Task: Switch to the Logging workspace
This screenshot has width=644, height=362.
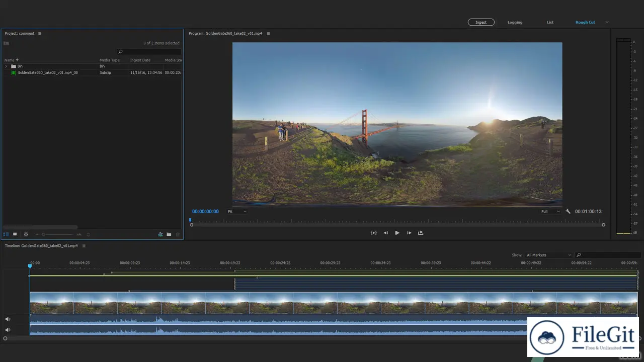Action: pos(515,22)
